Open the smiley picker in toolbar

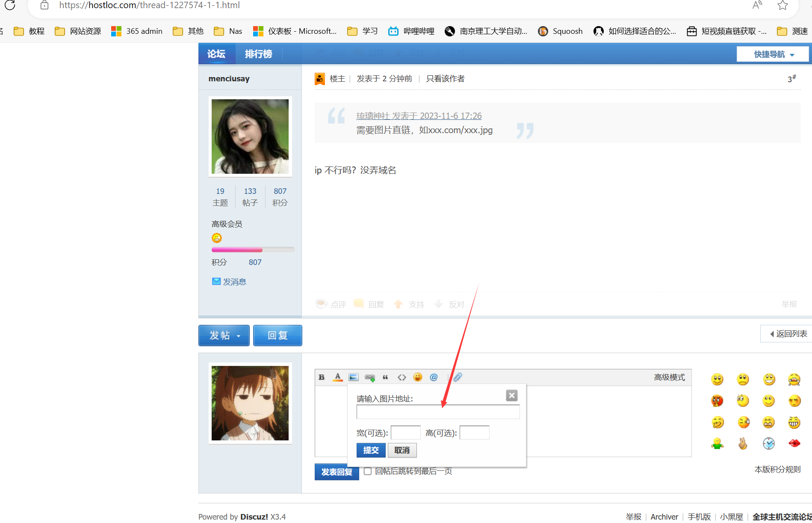[418, 377]
